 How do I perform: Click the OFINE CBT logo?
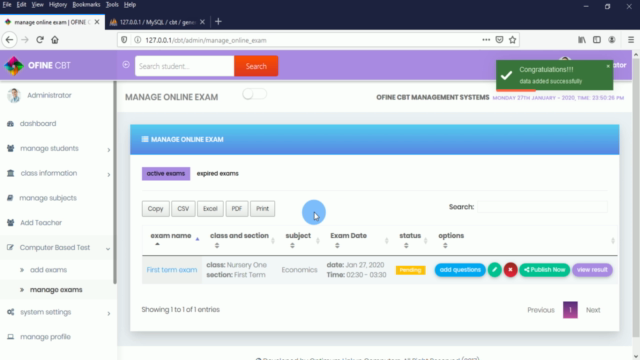point(38,65)
